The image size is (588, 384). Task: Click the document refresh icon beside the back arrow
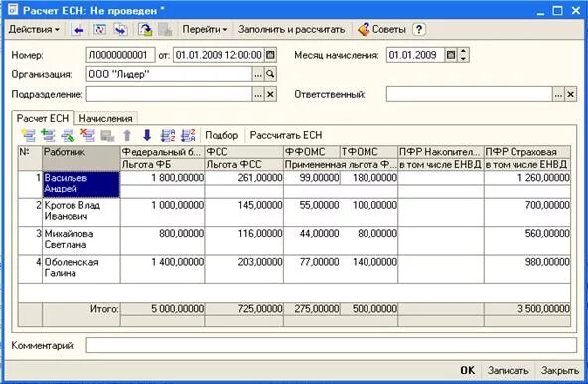tap(99, 30)
